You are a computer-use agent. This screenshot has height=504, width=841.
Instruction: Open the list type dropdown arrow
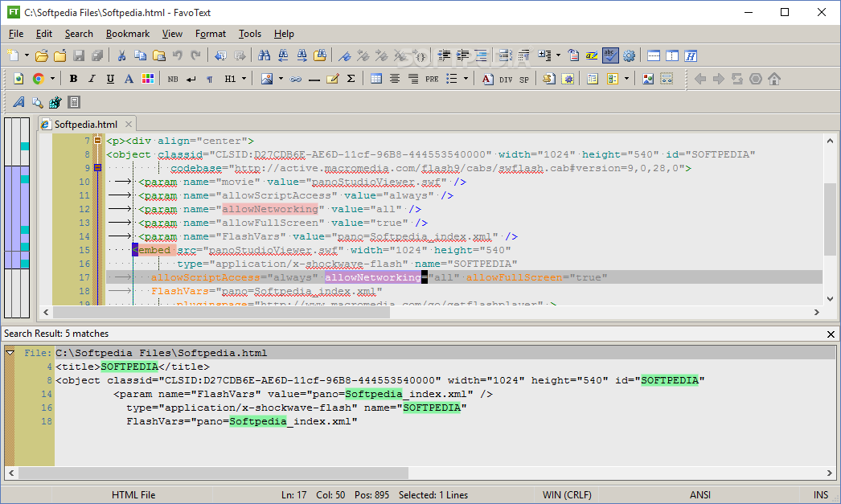click(466, 79)
